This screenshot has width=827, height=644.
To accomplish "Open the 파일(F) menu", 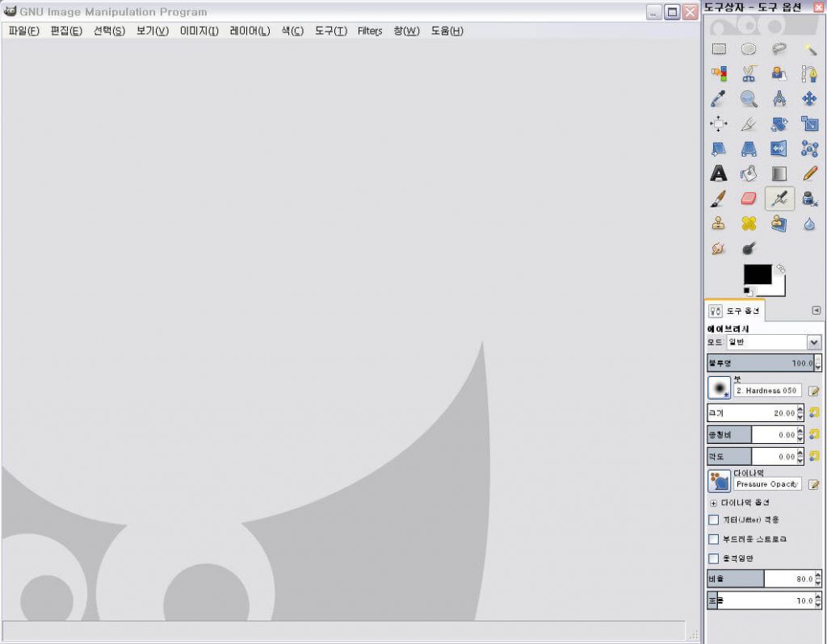I will [x=23, y=31].
